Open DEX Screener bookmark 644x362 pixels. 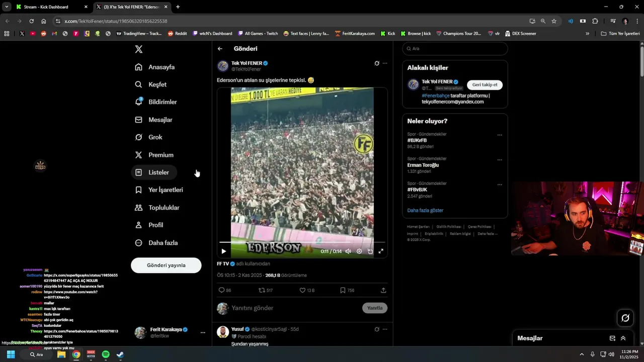(x=520, y=34)
